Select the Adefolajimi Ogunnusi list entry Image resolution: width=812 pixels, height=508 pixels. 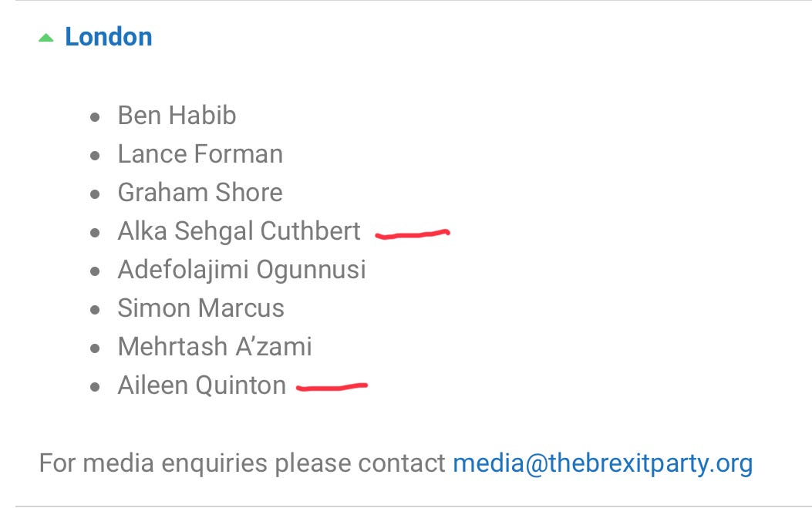tap(242, 270)
